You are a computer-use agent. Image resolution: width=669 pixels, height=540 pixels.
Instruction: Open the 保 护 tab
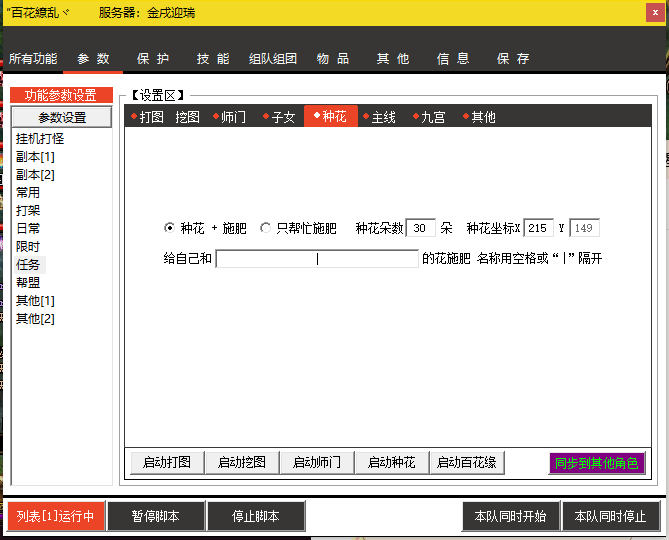[153, 58]
